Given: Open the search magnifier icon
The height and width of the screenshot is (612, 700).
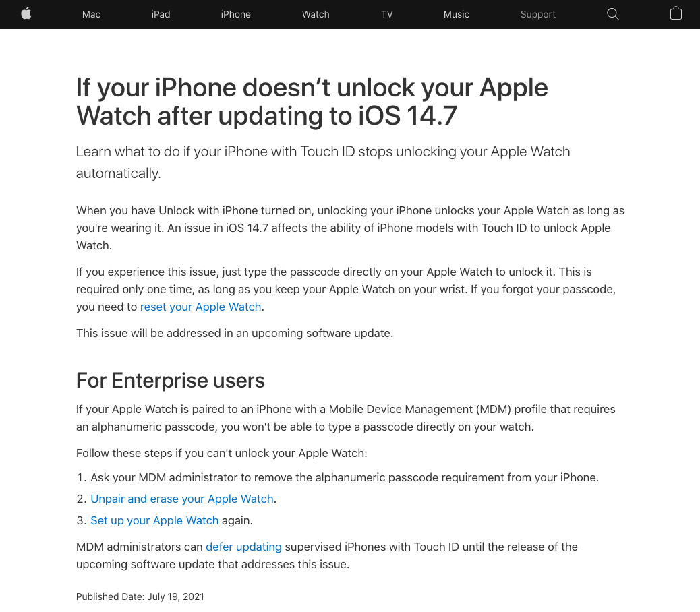Looking at the screenshot, I should (x=612, y=14).
